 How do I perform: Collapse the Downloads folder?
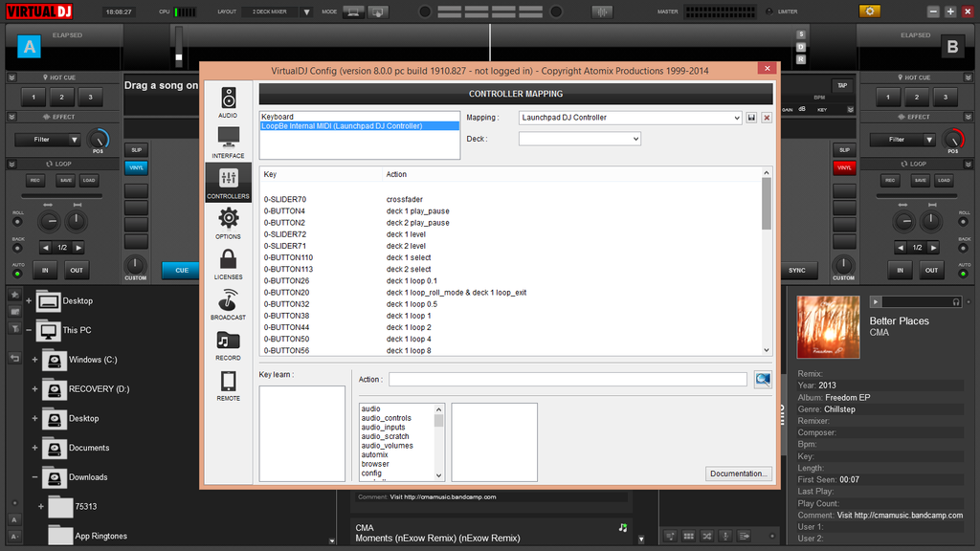point(35,476)
